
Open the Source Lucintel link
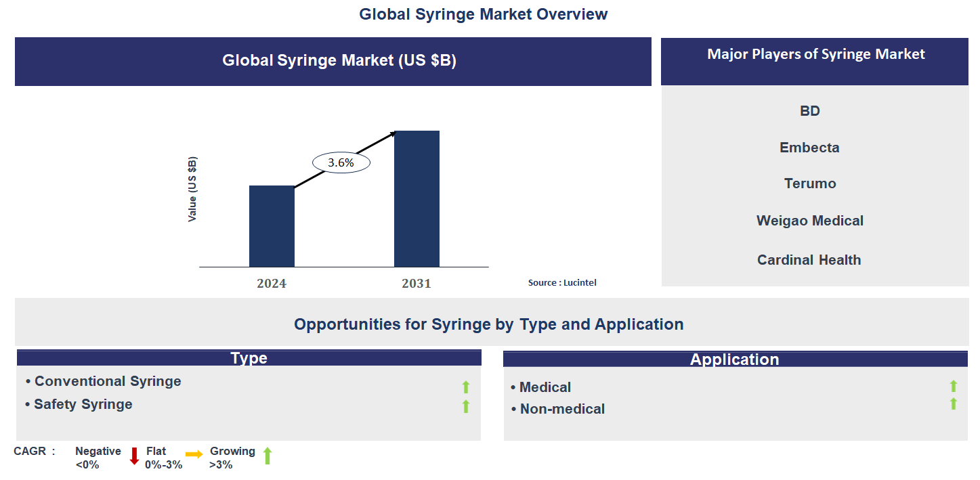pos(562,282)
